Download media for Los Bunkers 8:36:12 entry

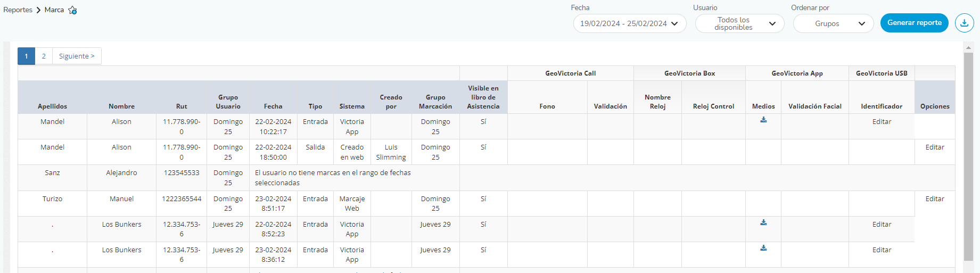(763, 248)
